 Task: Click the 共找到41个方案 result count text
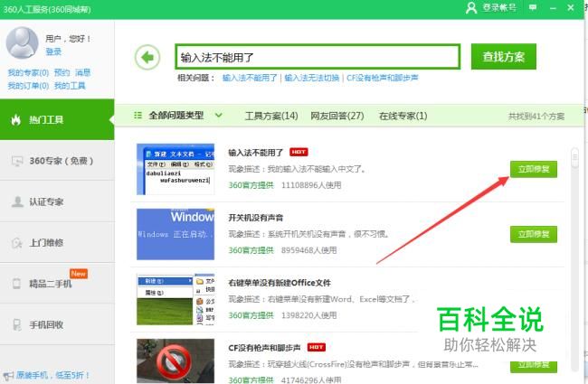click(x=536, y=117)
